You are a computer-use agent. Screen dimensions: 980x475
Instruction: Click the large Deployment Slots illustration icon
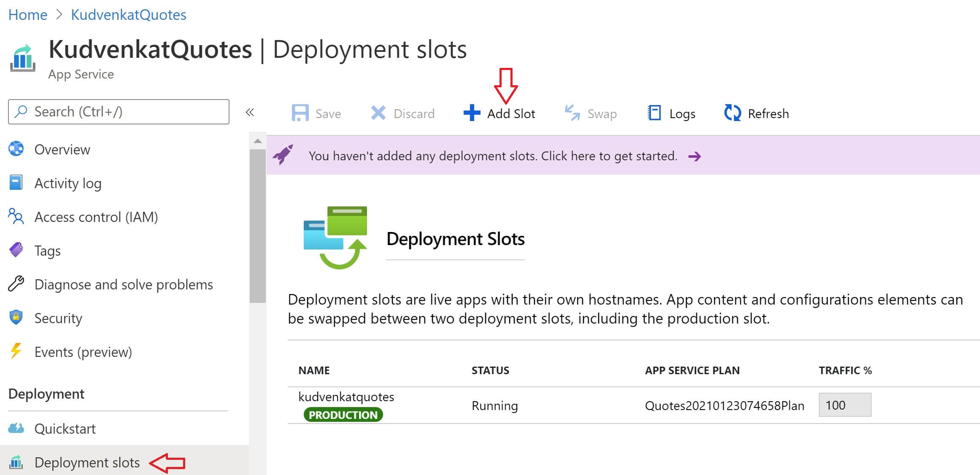click(x=335, y=237)
